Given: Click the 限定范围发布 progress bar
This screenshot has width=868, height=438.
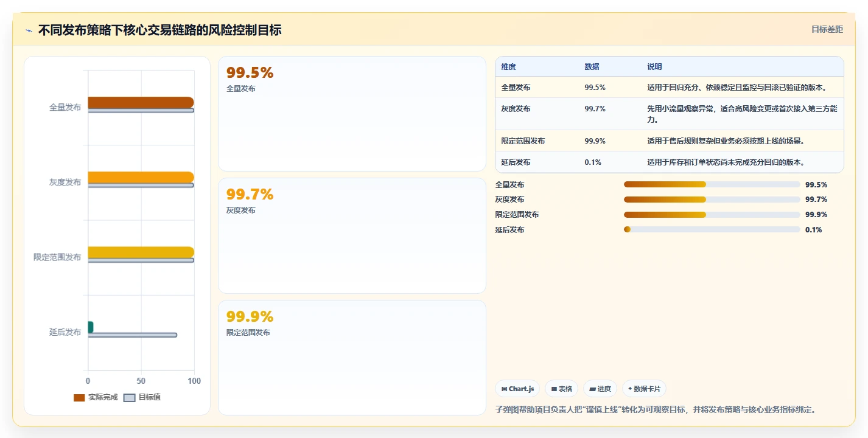Looking at the screenshot, I should (x=712, y=215).
